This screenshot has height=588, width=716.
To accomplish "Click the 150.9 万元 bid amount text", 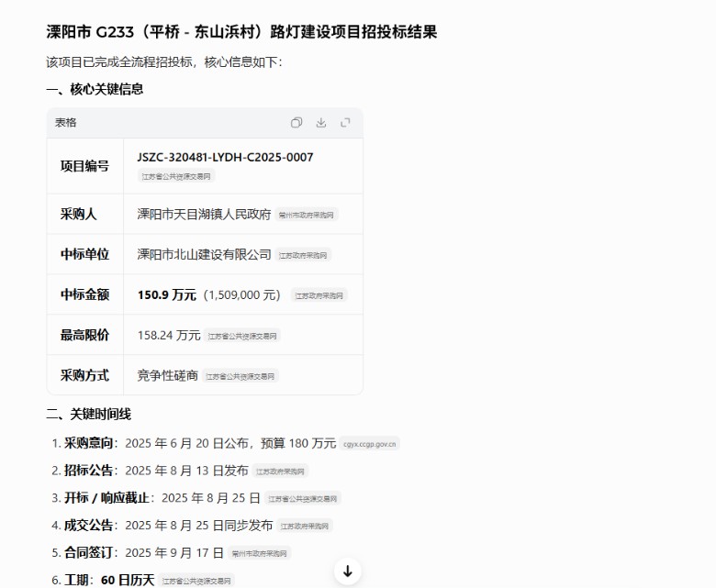I will (x=166, y=295).
